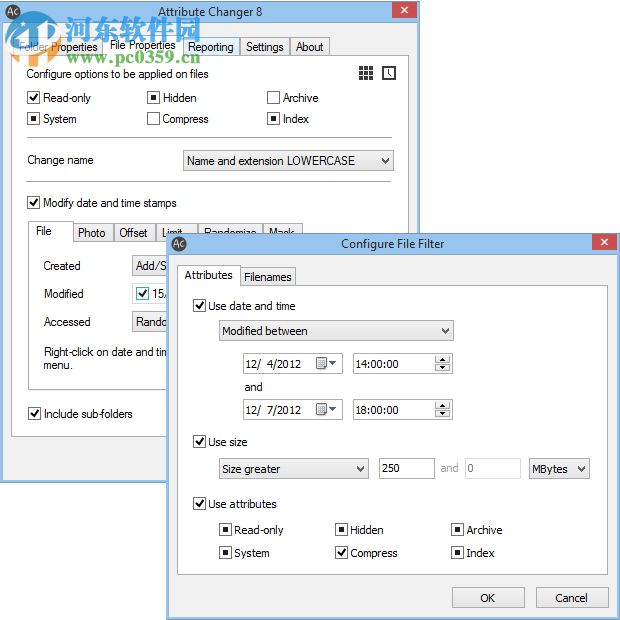
Task: Switch to Reporting tab
Action: pyautogui.click(x=211, y=47)
